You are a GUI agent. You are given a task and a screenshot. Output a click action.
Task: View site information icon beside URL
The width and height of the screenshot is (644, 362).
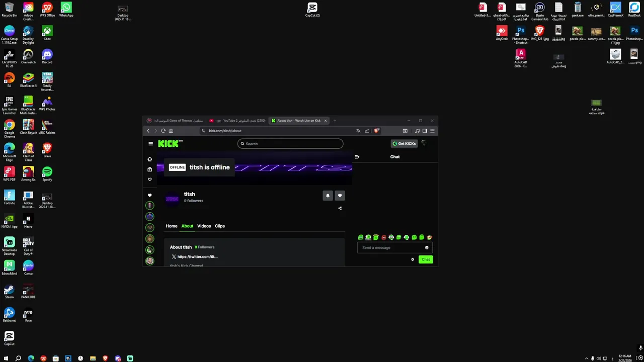(203, 131)
